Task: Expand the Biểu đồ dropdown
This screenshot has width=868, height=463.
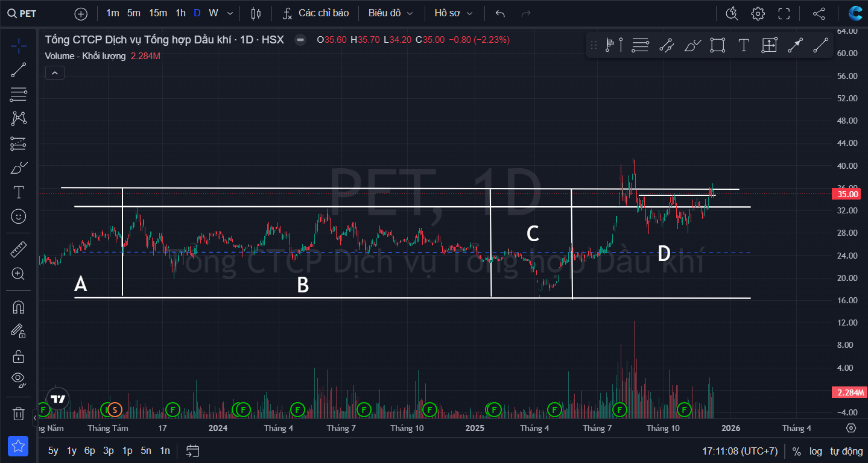Action: (390, 13)
